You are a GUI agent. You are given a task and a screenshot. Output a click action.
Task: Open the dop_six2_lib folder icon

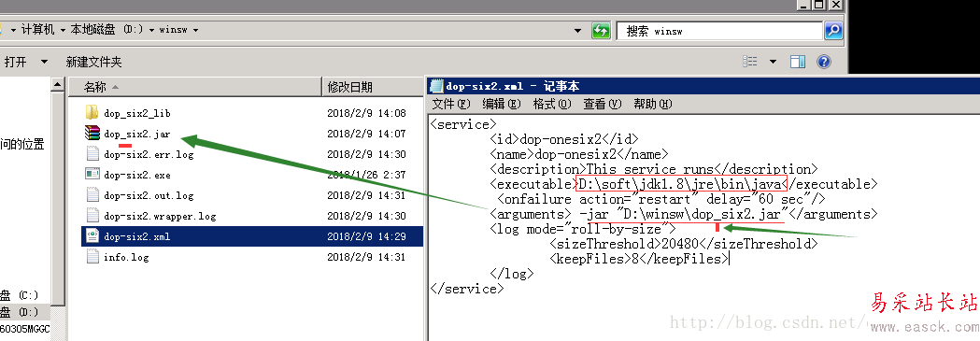click(92, 113)
